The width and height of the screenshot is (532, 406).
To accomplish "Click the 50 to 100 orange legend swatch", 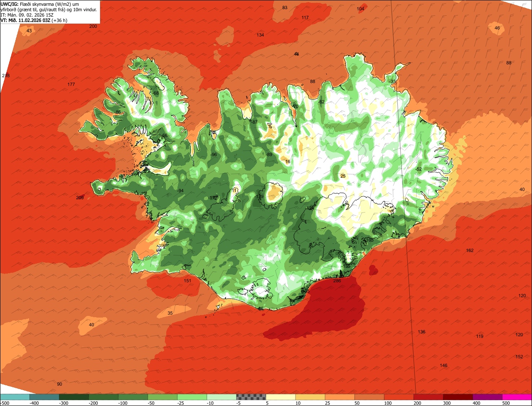I will coord(369,397).
